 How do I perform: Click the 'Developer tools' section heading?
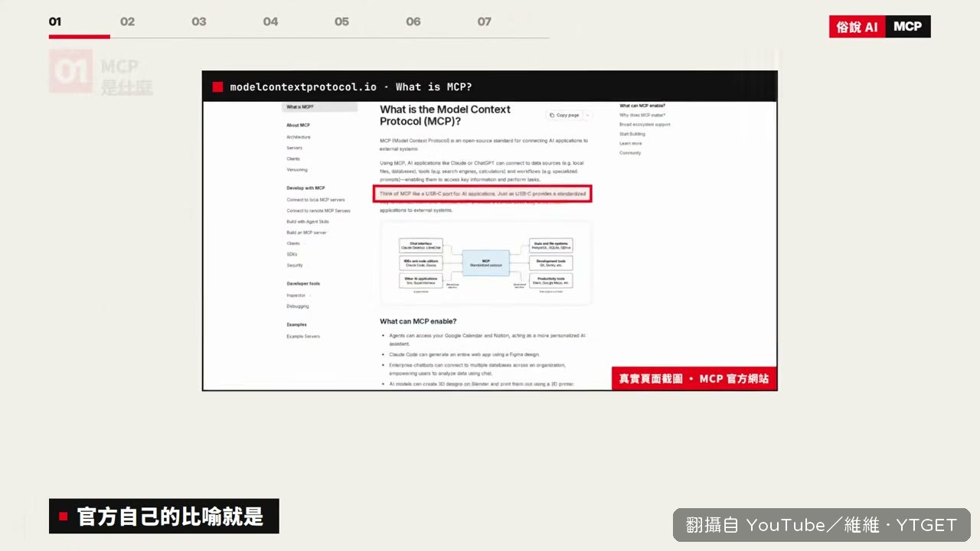pos(303,283)
